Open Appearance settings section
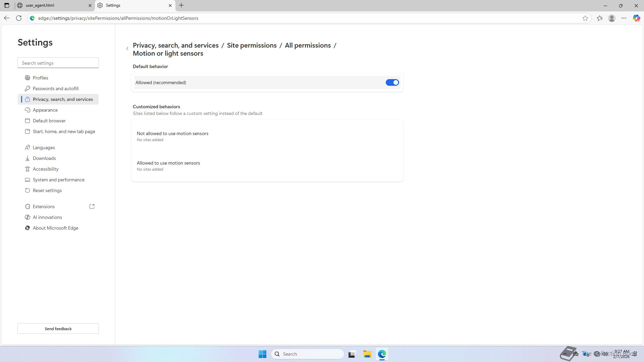Image resolution: width=644 pixels, height=362 pixels. (x=45, y=110)
